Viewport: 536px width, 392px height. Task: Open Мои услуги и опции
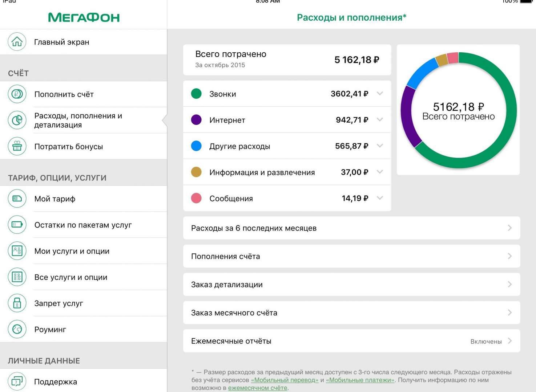pos(84,251)
